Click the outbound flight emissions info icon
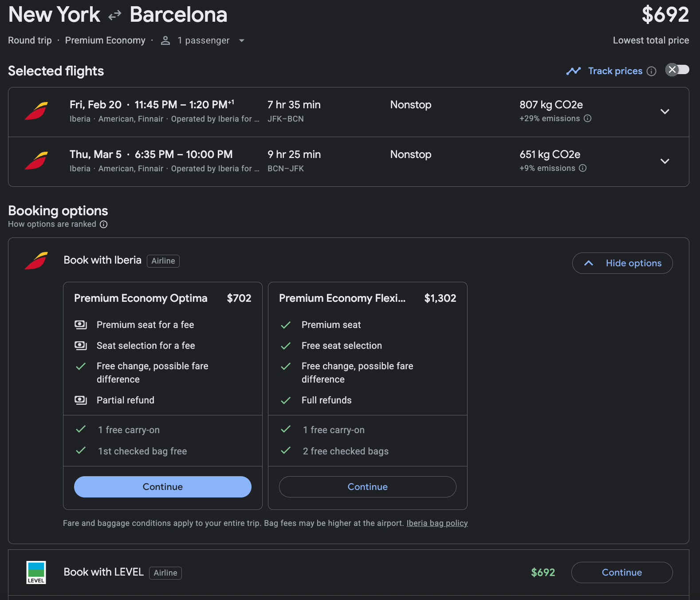The height and width of the screenshot is (600, 700). pos(587,118)
